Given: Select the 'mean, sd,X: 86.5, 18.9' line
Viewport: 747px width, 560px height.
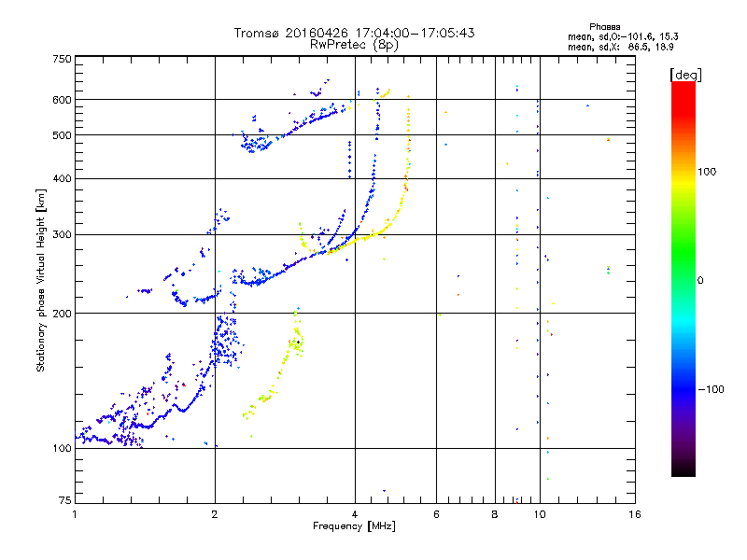Looking at the screenshot, I should [621, 47].
